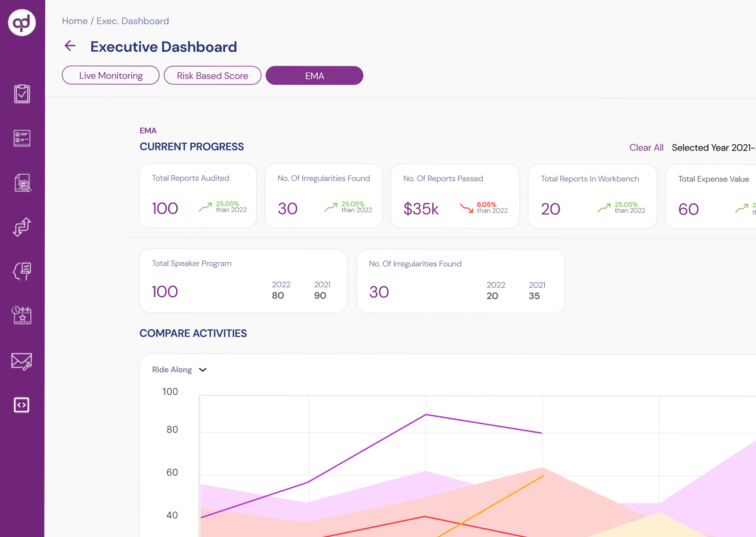Click the 100 y-axis label
This screenshot has height=537, width=756.
(x=170, y=392)
